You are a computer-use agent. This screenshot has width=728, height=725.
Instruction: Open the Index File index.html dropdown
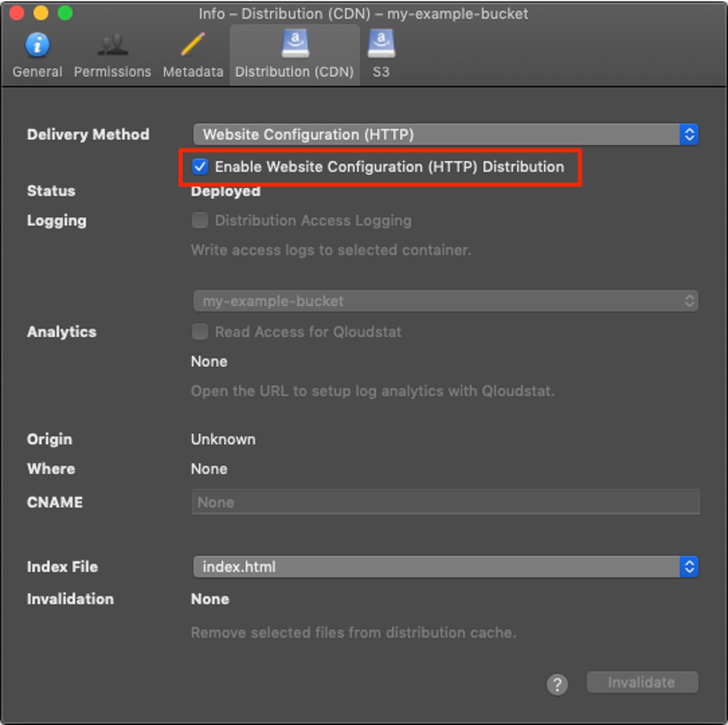tap(445, 567)
